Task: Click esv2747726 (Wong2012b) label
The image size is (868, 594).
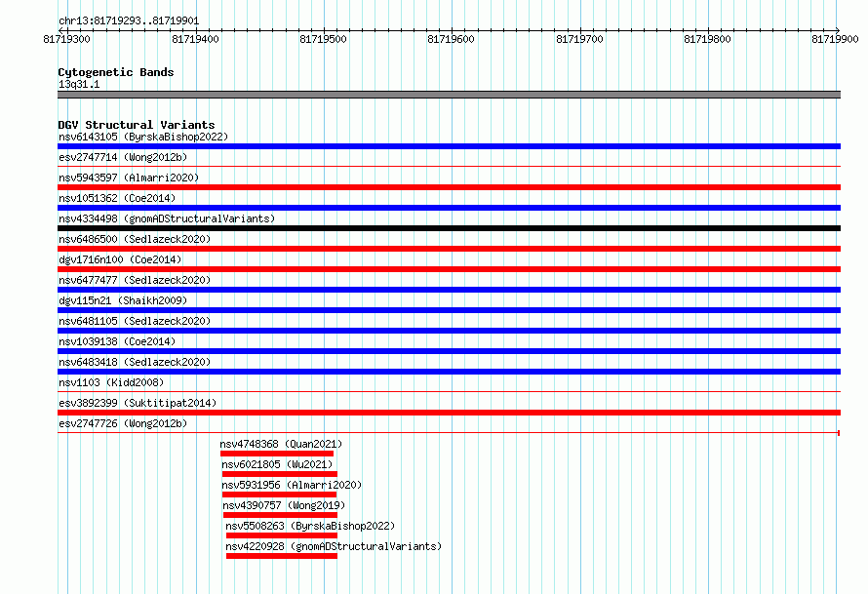Action: click(123, 423)
